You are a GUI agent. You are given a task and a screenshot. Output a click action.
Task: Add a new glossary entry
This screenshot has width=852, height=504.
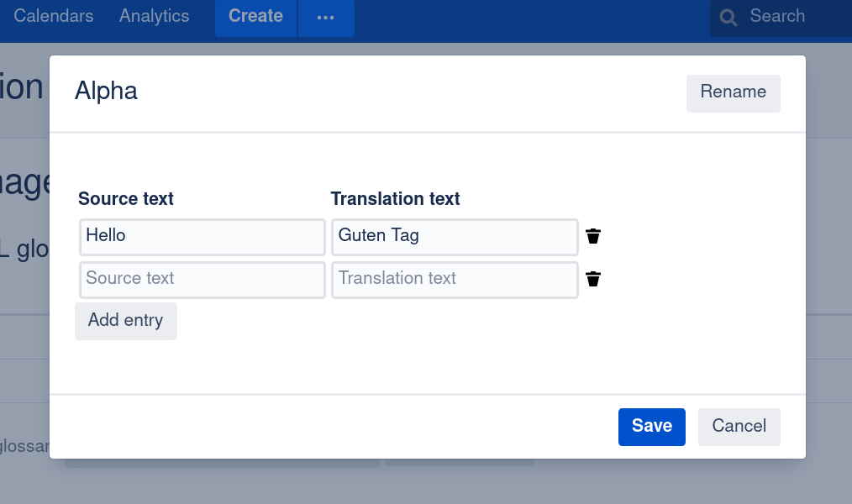pos(126,321)
